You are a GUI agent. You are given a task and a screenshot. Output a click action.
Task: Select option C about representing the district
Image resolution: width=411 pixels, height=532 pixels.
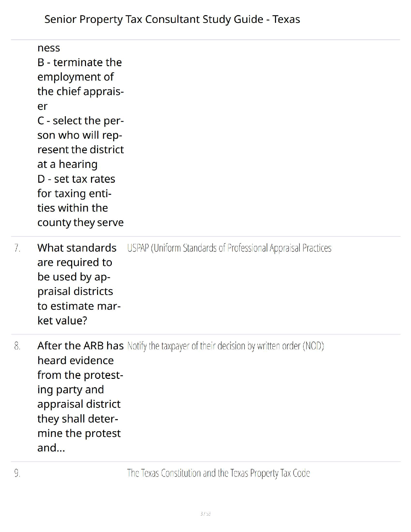81,142
